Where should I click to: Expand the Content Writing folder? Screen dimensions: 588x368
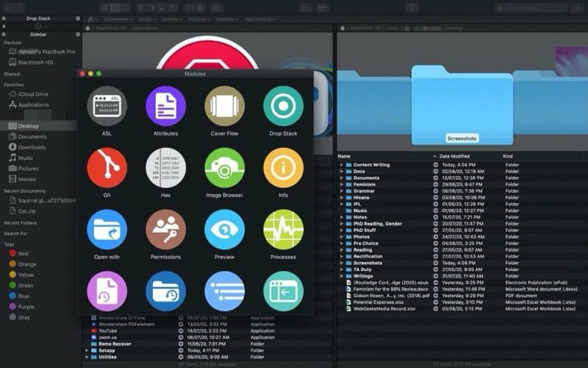[x=342, y=165]
